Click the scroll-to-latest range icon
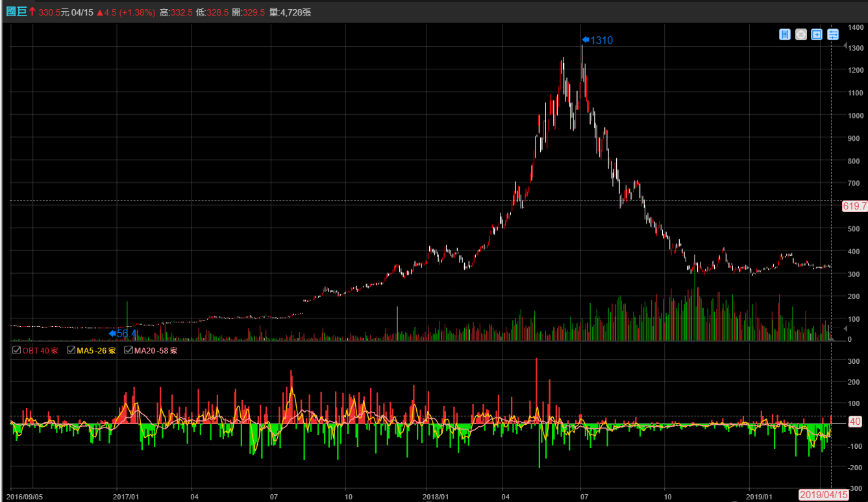 pyautogui.click(x=784, y=34)
